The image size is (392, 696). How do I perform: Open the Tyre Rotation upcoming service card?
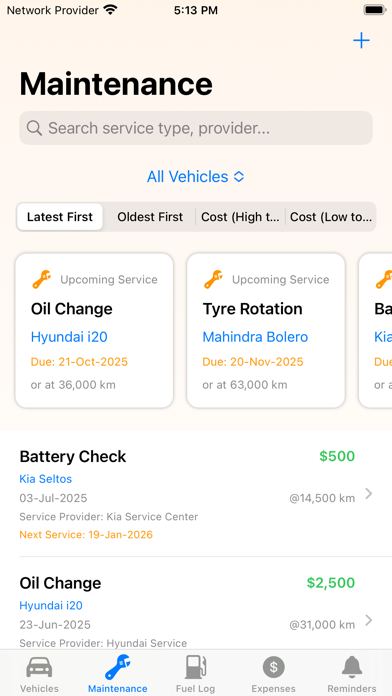pos(266,331)
